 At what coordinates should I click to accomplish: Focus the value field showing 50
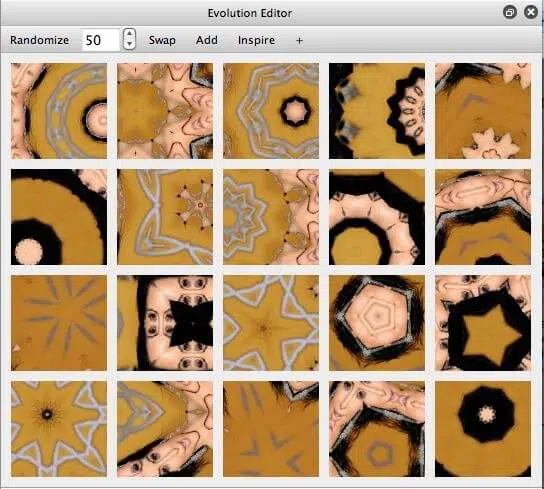click(x=101, y=40)
